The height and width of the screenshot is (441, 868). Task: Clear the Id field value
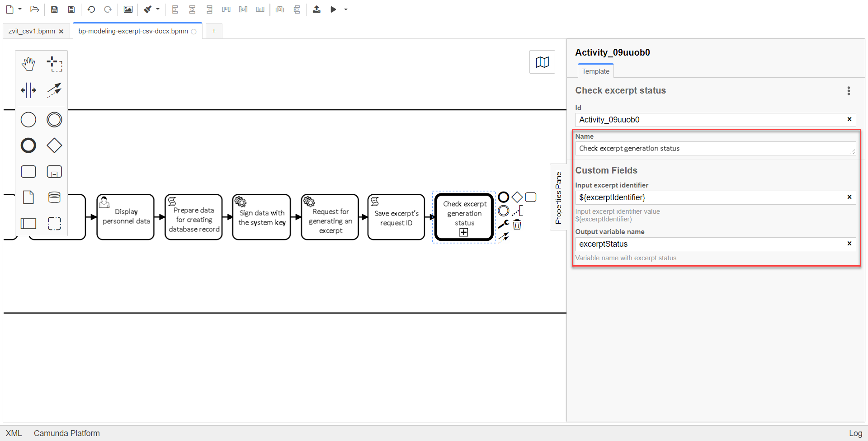[x=849, y=119]
